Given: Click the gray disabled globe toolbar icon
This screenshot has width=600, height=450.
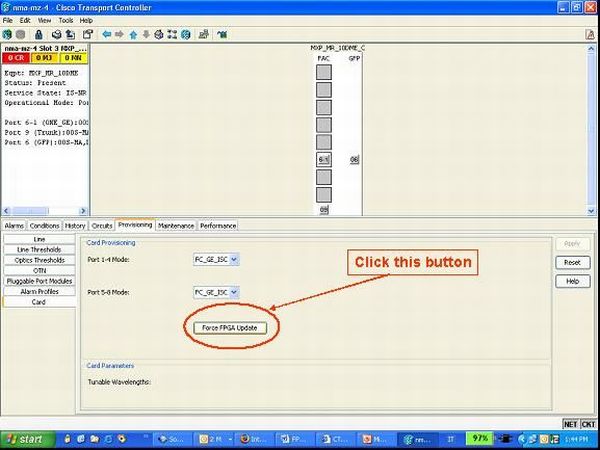Looking at the screenshot, I should [21, 35].
